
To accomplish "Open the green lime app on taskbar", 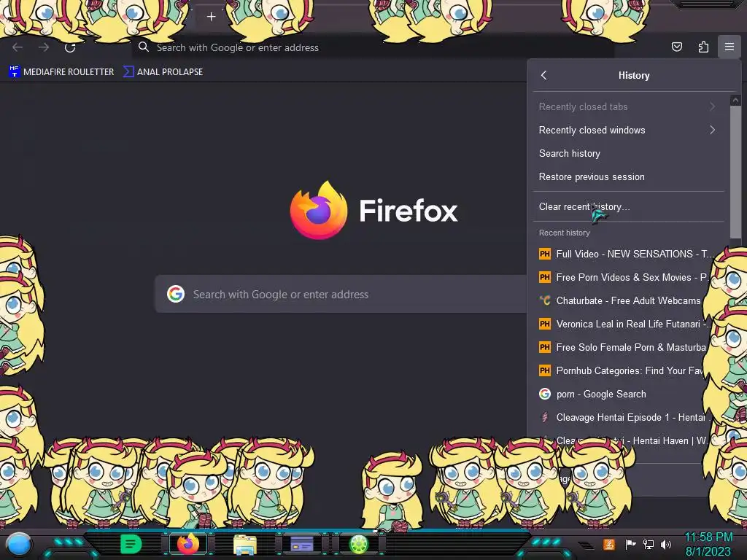I will click(359, 544).
